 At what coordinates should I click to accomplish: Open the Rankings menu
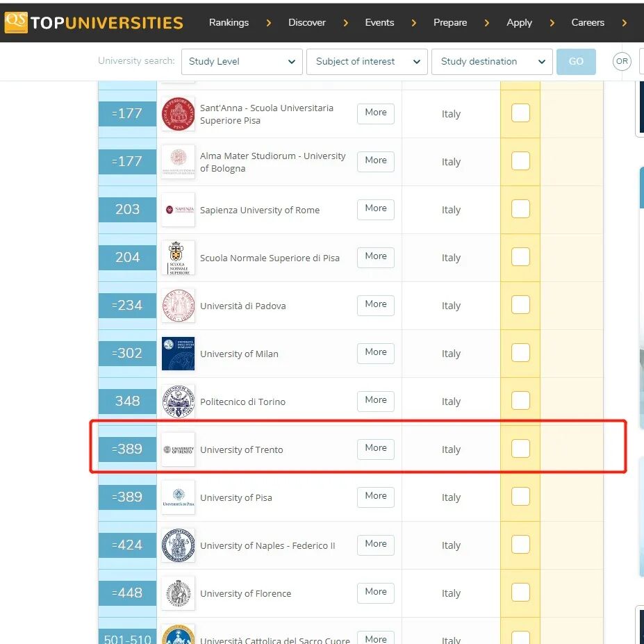(x=229, y=23)
